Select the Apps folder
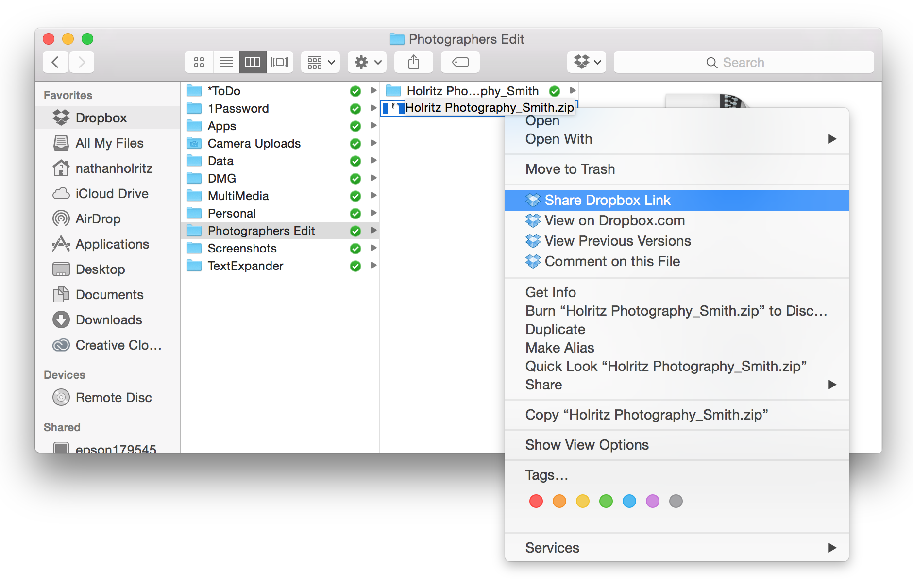Image resolution: width=913 pixels, height=588 pixels. 280,126
